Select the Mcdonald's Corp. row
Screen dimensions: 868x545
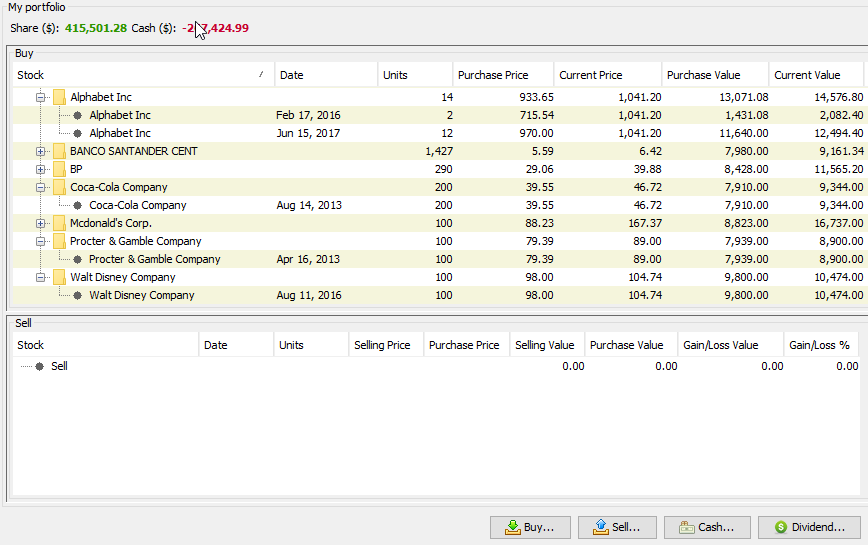point(438,224)
